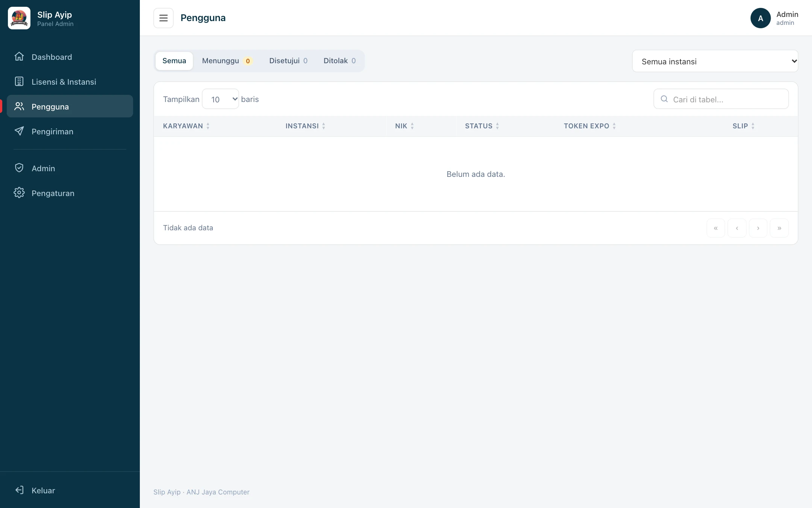This screenshot has width=812, height=508.
Task: Go to first page with « button
Action: point(716,228)
